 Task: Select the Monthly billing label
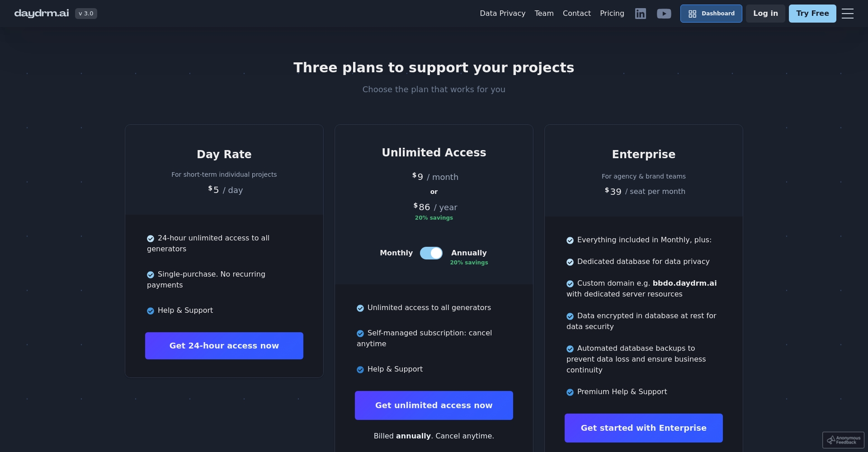[396, 253]
